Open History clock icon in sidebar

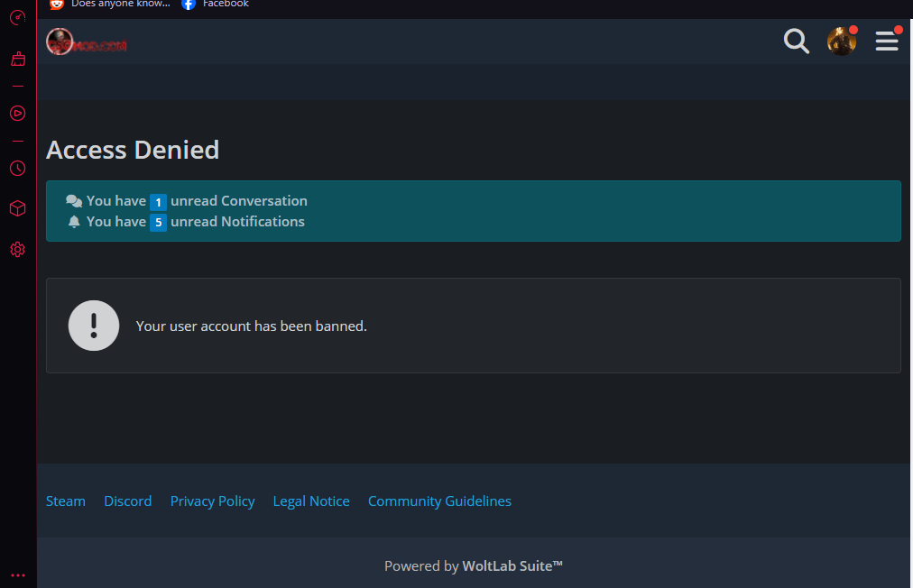17,169
